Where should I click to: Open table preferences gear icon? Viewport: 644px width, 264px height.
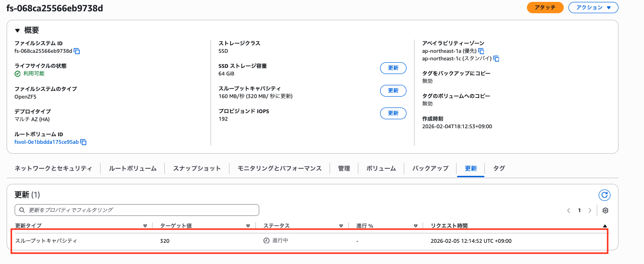(x=605, y=210)
